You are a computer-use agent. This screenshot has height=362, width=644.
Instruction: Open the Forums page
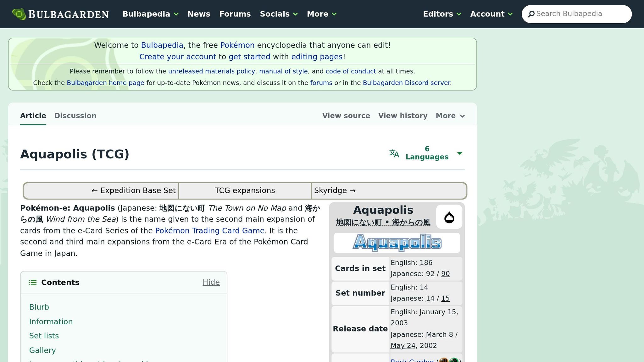(235, 14)
